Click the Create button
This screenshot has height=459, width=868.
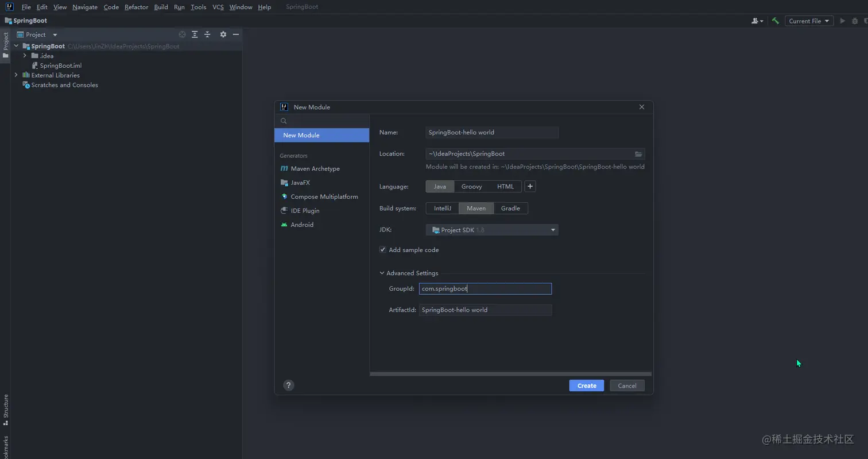point(586,385)
